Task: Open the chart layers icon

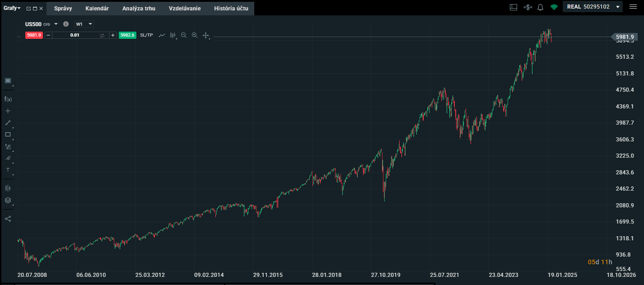Action: click(8, 200)
